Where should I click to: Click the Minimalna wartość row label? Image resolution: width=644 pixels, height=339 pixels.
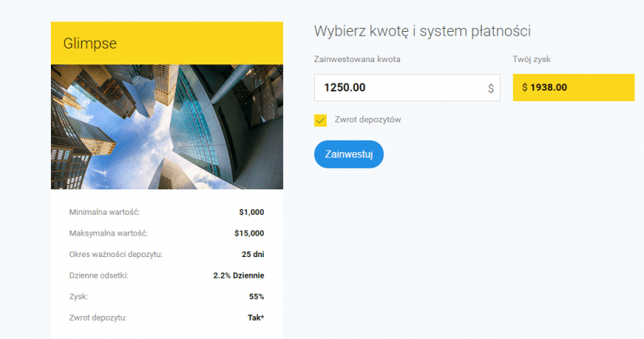click(x=104, y=212)
